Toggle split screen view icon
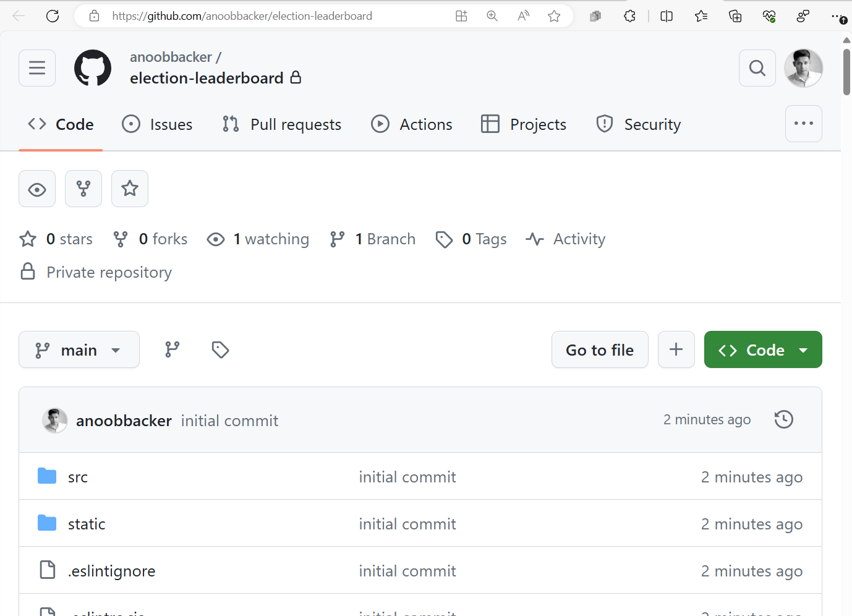This screenshot has width=852, height=616. [667, 16]
